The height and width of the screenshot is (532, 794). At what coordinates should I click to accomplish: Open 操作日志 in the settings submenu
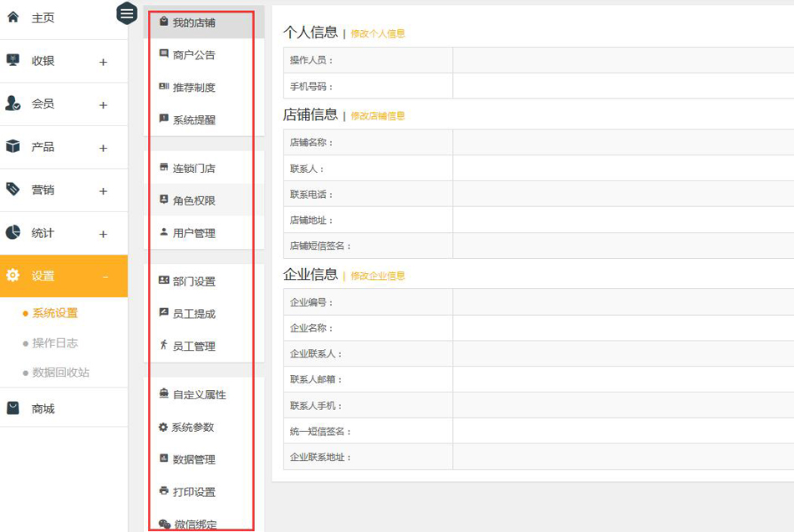coord(54,343)
